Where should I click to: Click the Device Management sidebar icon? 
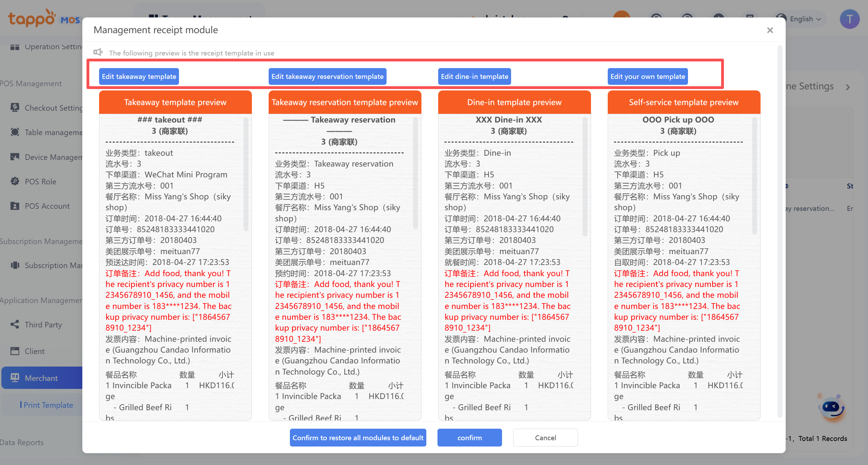point(15,157)
